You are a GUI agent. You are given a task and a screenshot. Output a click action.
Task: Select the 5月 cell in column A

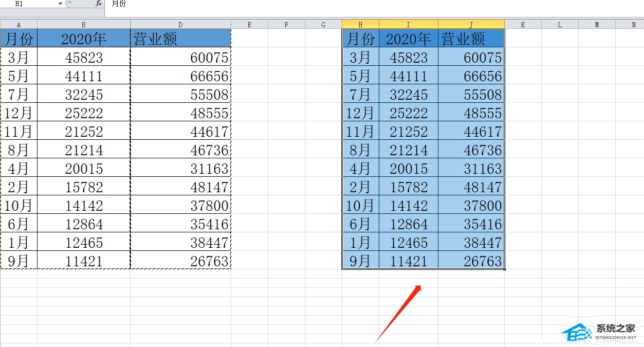point(19,75)
